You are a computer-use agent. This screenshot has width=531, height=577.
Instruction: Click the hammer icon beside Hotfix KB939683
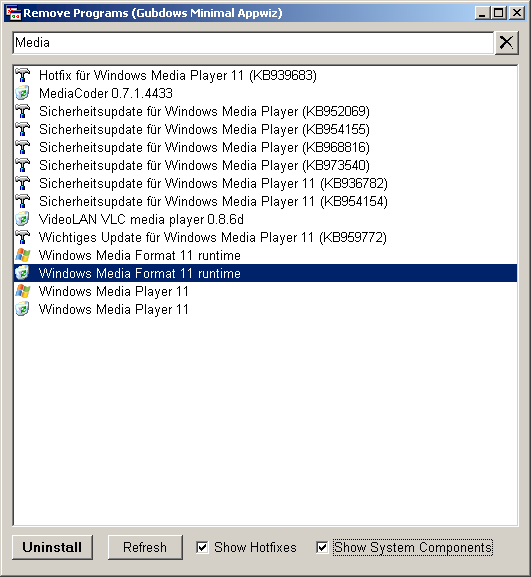(23, 75)
